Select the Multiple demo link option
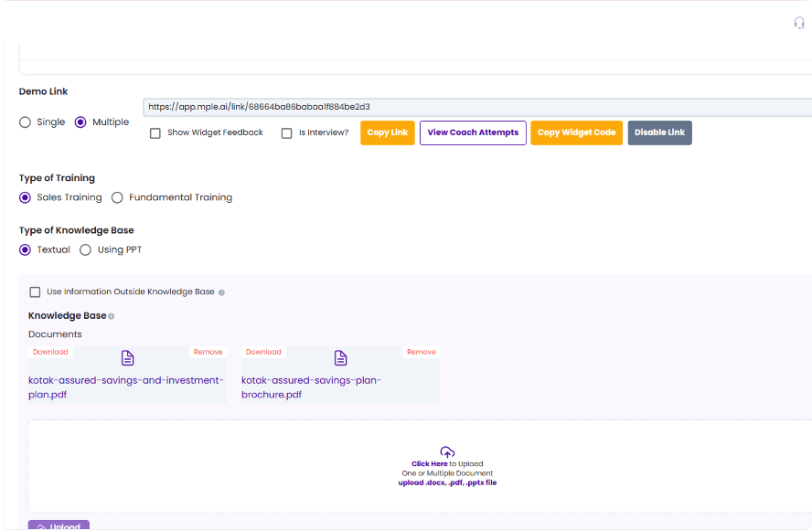The height and width of the screenshot is (530, 812). coord(80,122)
